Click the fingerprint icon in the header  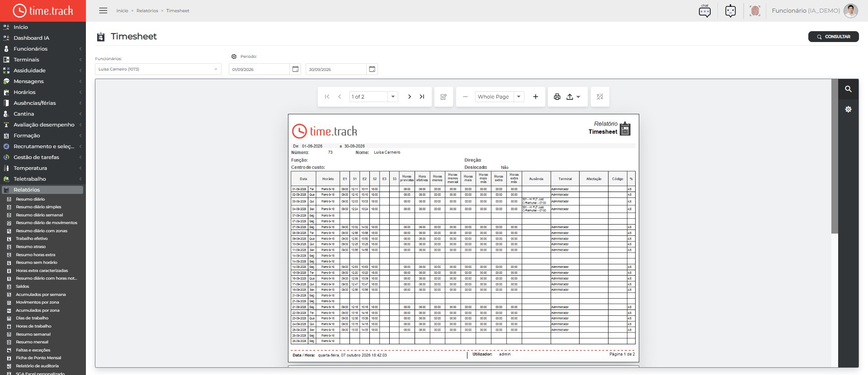(755, 11)
